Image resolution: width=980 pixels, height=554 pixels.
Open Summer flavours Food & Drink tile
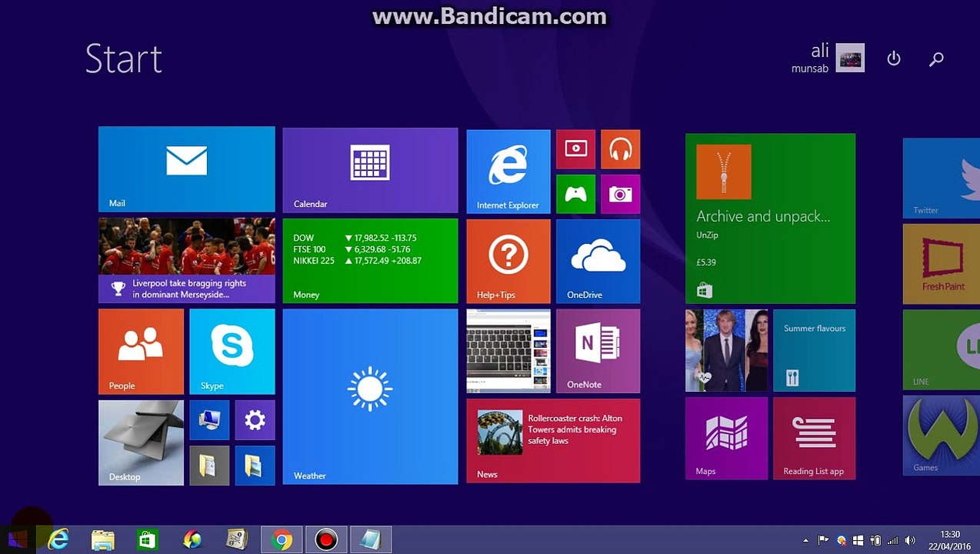(x=814, y=350)
